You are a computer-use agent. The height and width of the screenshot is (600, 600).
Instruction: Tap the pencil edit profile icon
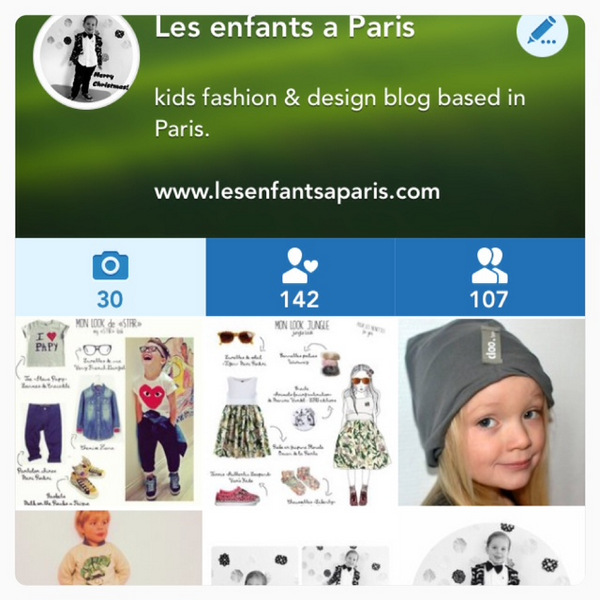click(542, 31)
